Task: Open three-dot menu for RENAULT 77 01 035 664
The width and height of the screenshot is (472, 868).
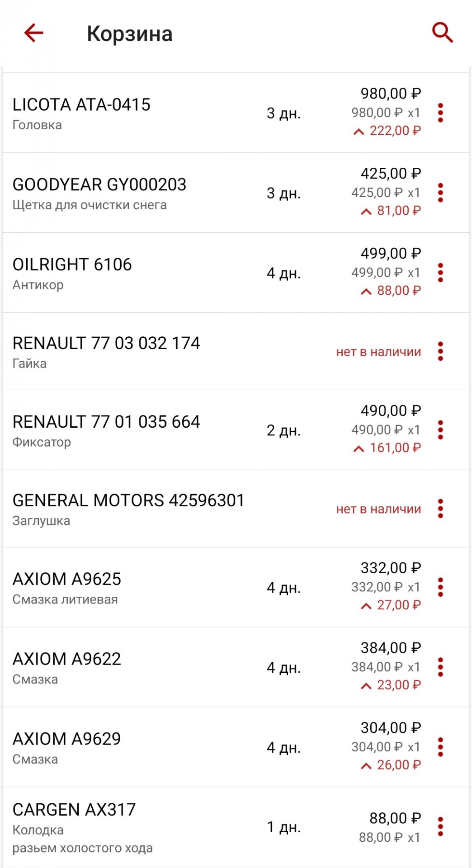Action: (440, 430)
